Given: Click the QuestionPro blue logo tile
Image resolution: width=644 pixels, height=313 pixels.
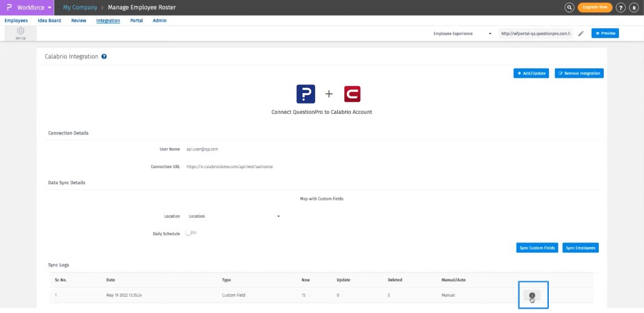Looking at the screenshot, I should click(x=305, y=94).
